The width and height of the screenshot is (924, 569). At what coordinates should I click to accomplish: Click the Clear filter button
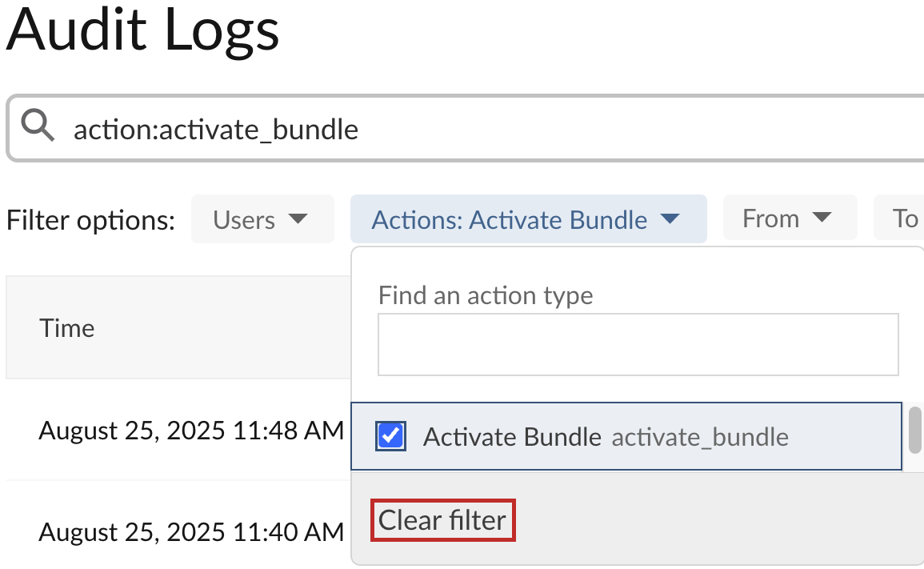click(442, 520)
